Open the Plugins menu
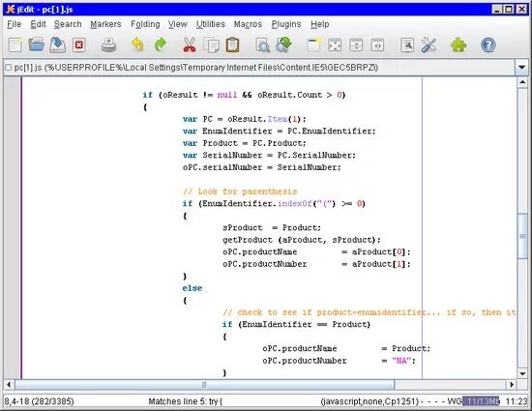The width and height of the screenshot is (532, 411). click(x=286, y=24)
